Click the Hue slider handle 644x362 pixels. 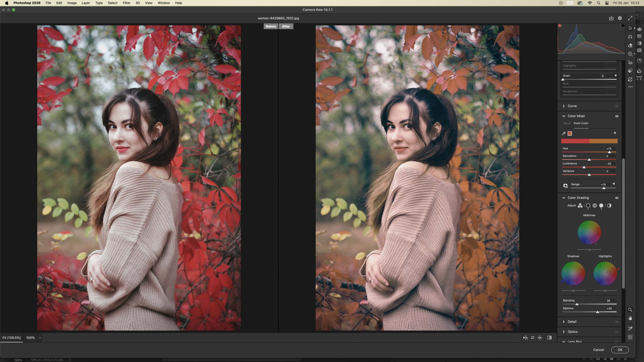coord(609,152)
